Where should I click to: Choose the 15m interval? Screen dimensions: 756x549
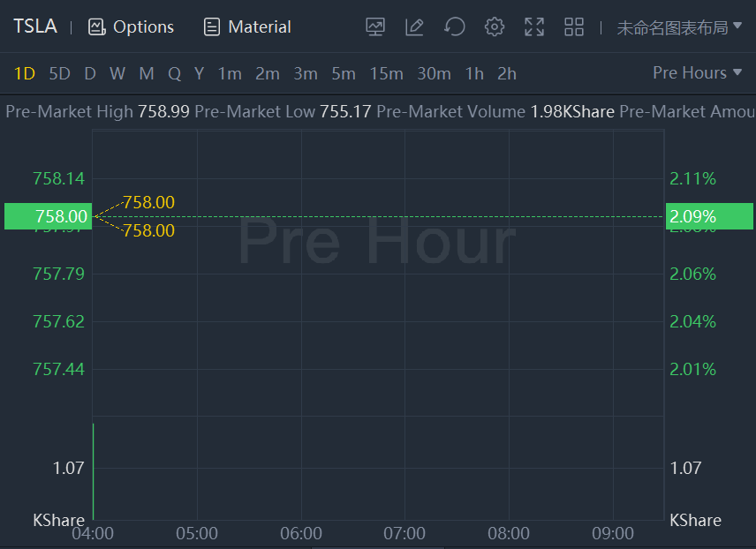point(386,74)
